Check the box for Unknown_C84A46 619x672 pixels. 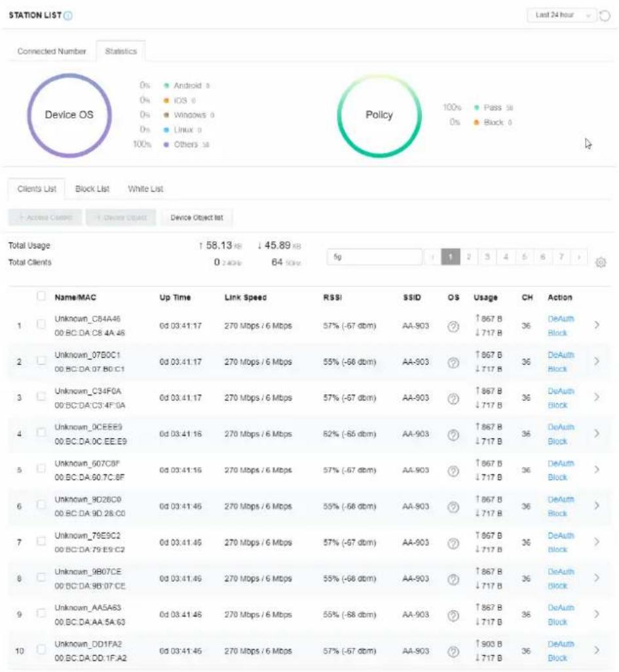click(x=41, y=324)
